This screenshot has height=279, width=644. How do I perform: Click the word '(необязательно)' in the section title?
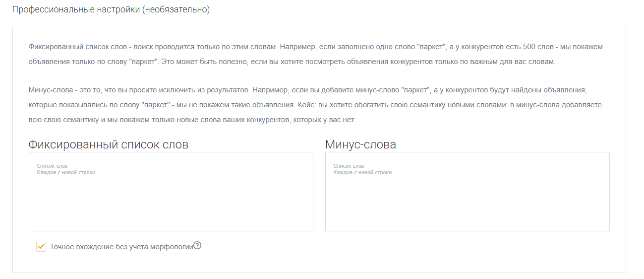pos(176,10)
